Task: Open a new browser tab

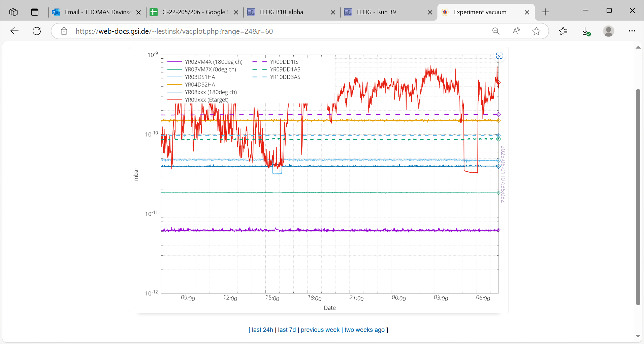Action: [546, 12]
